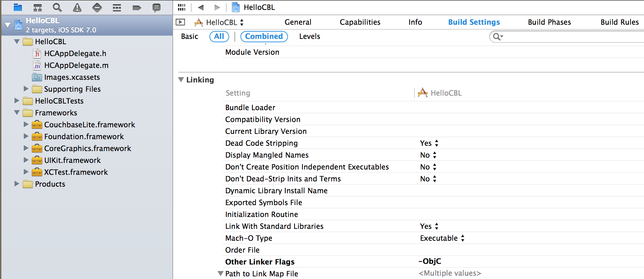The image size is (644, 279).
Task: Change Dead Code Stripping value
Action: click(x=429, y=143)
